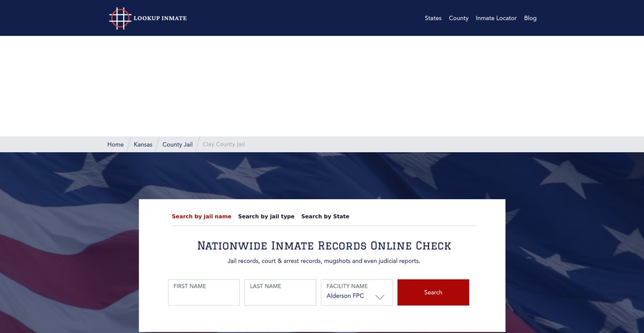Viewport: 644px width, 333px height.
Task: Click the Lookup Inmate logo icon
Action: point(120,18)
